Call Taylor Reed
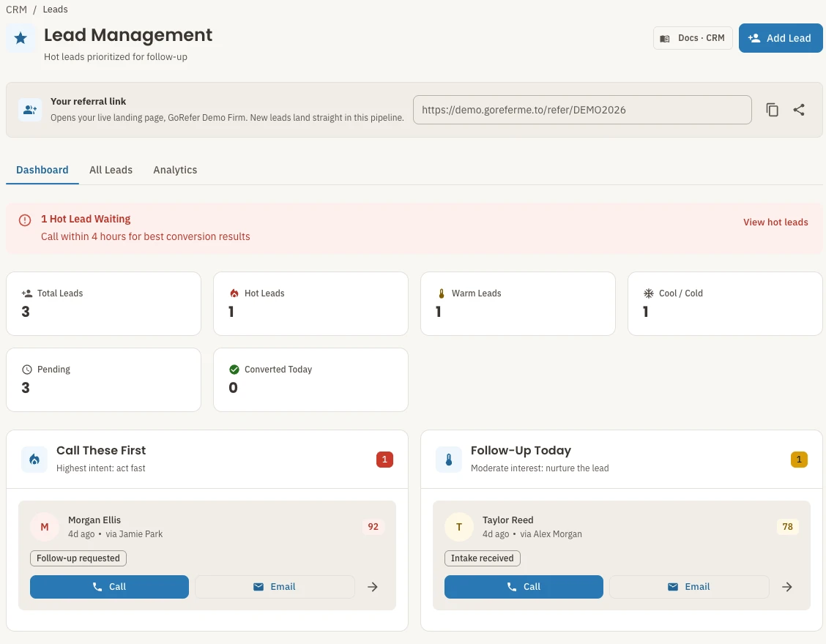 (x=524, y=587)
